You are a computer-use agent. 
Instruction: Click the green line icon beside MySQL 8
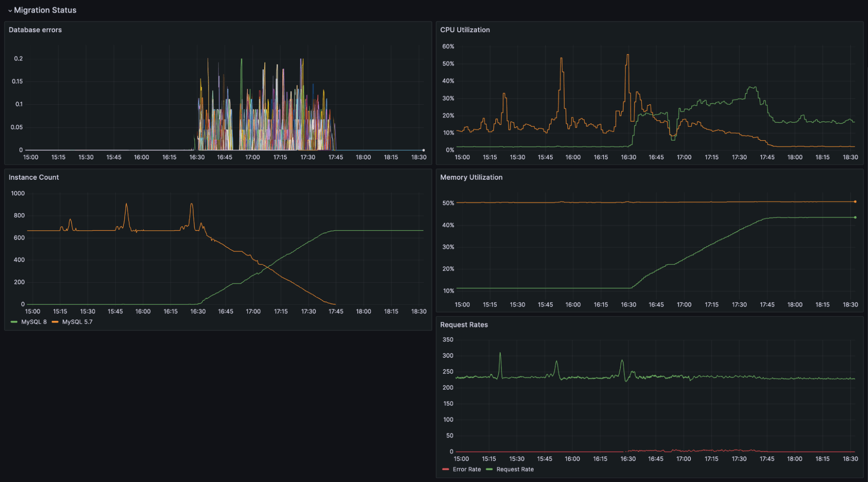[x=13, y=322]
